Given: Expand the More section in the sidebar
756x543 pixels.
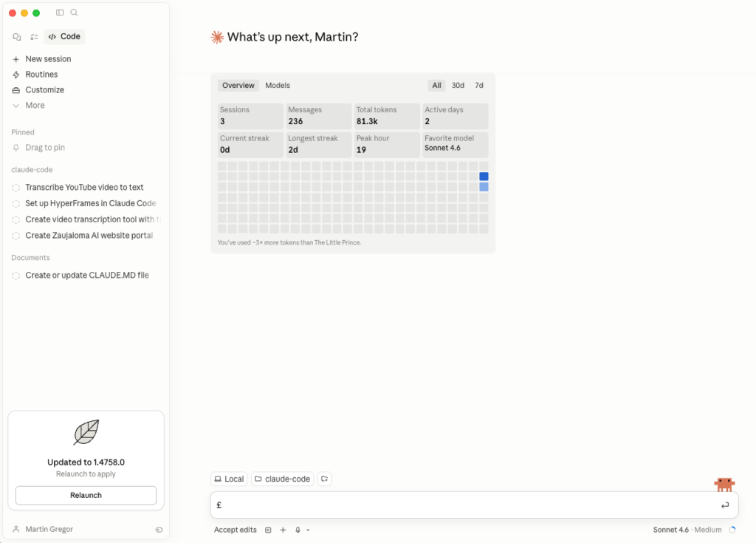Looking at the screenshot, I should [x=35, y=106].
